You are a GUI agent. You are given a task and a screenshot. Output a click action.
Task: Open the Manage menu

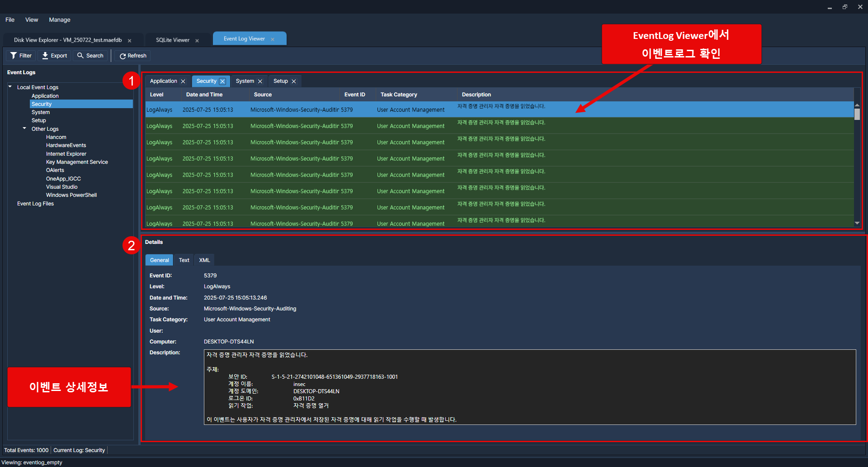point(59,20)
